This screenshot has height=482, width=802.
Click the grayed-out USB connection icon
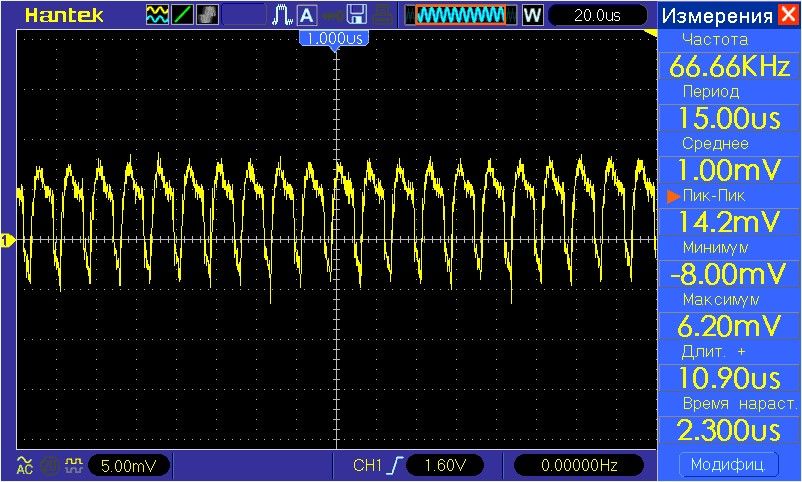click(332, 16)
